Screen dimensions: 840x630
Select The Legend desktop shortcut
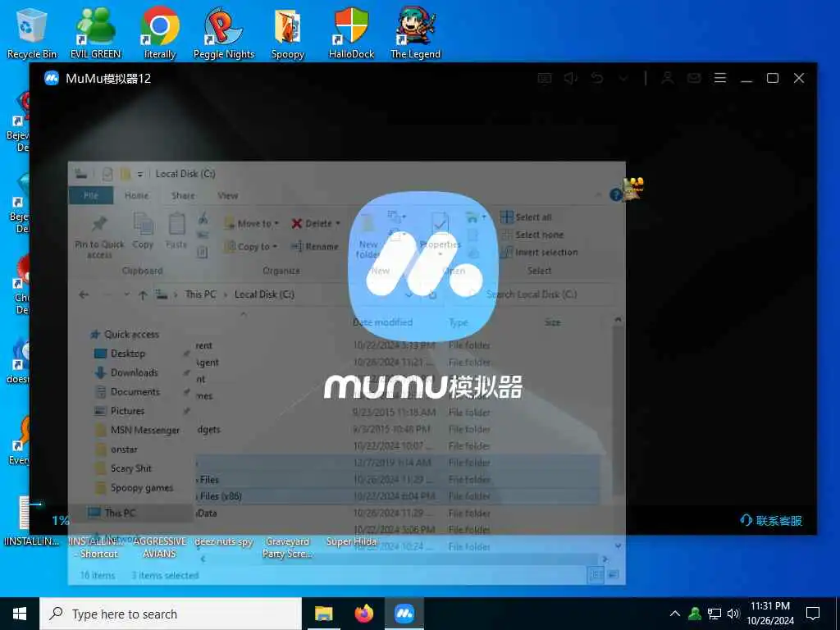click(x=415, y=33)
